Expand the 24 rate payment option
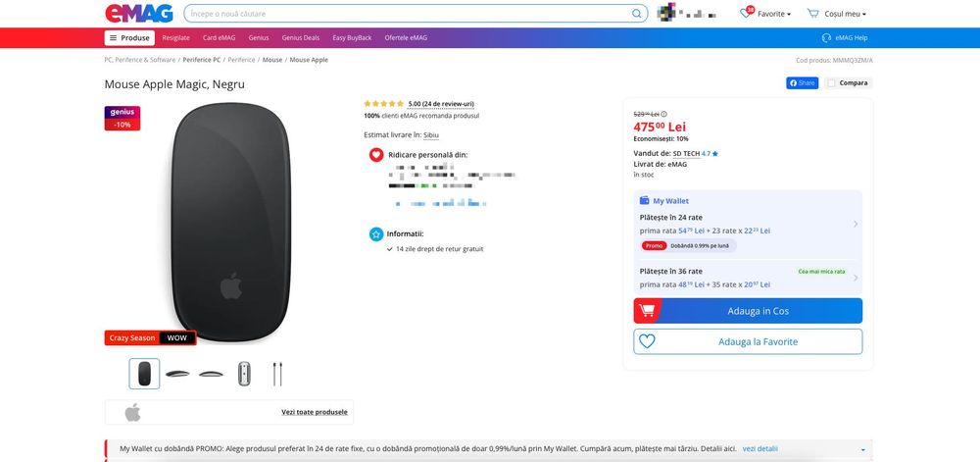 point(855,225)
